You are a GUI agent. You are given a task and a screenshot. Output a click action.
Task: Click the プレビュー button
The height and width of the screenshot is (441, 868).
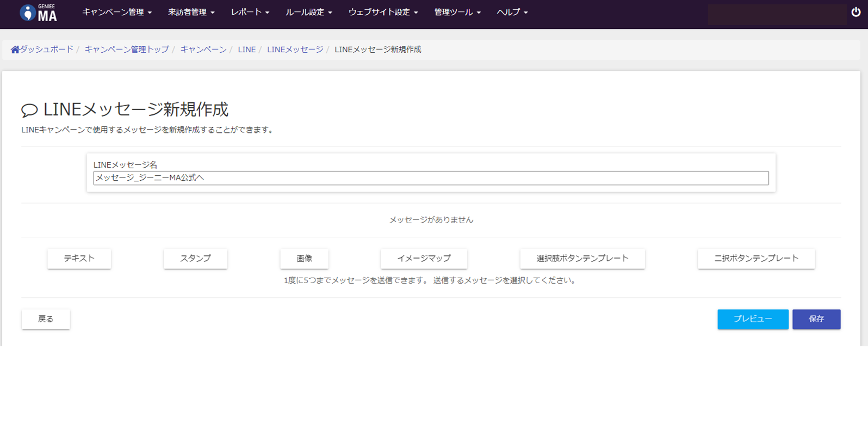click(753, 319)
